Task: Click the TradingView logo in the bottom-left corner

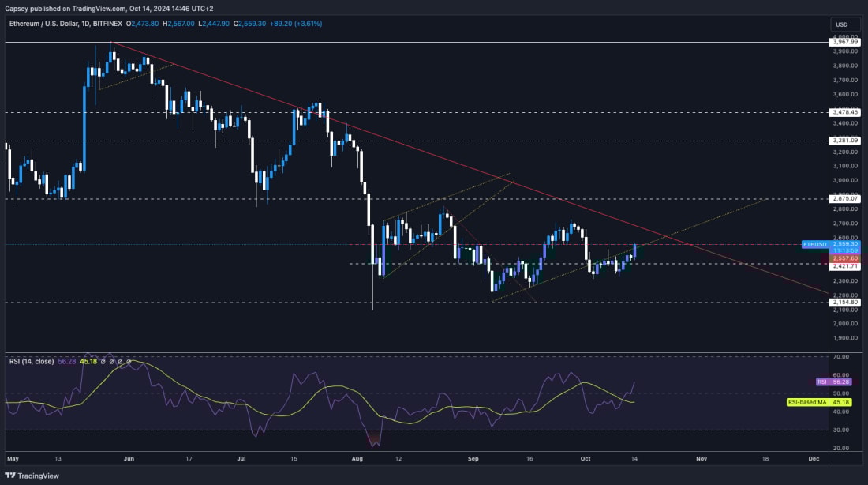Action: (11, 476)
